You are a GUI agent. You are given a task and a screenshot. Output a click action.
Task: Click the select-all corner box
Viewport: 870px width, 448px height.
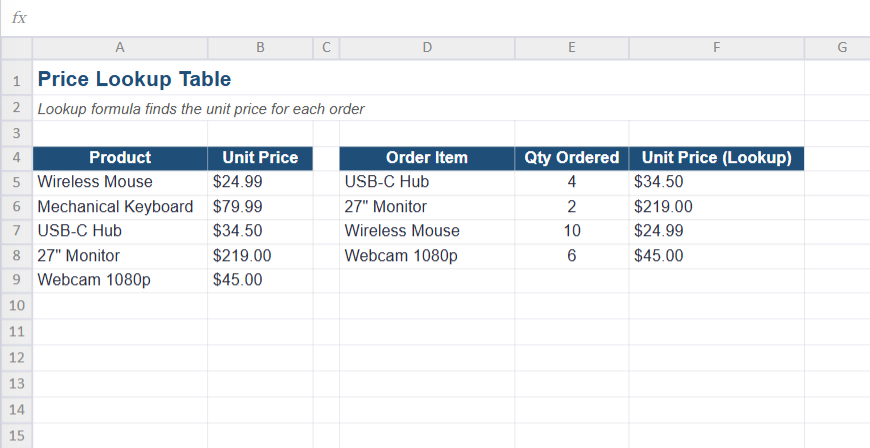(x=16, y=48)
